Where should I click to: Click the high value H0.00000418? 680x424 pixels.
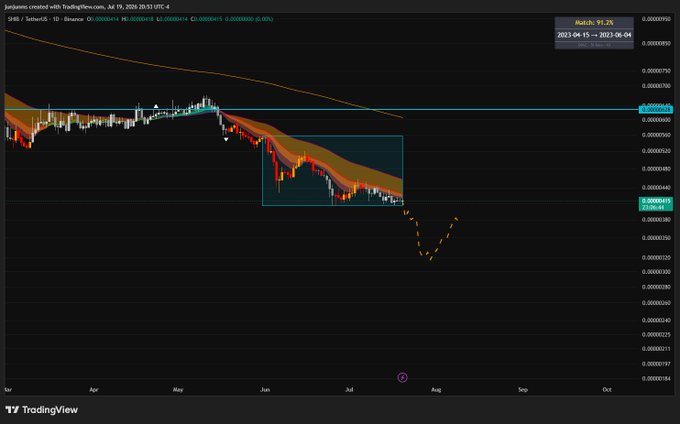(x=137, y=19)
